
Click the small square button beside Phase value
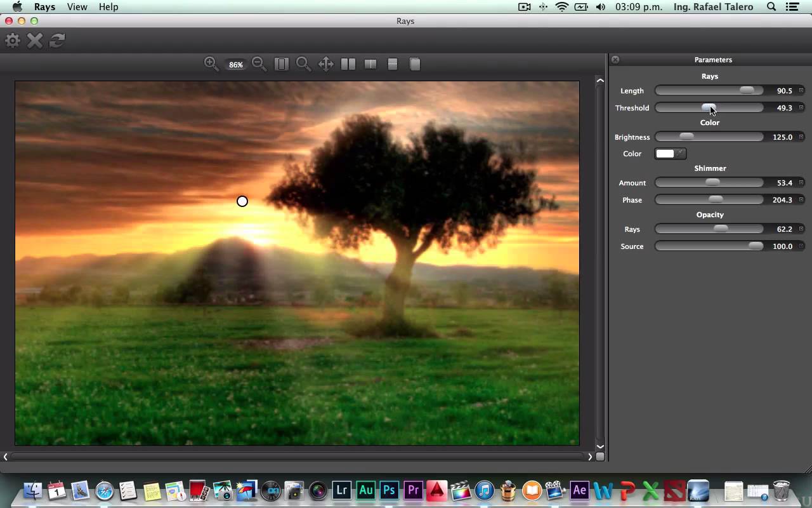[x=801, y=200]
